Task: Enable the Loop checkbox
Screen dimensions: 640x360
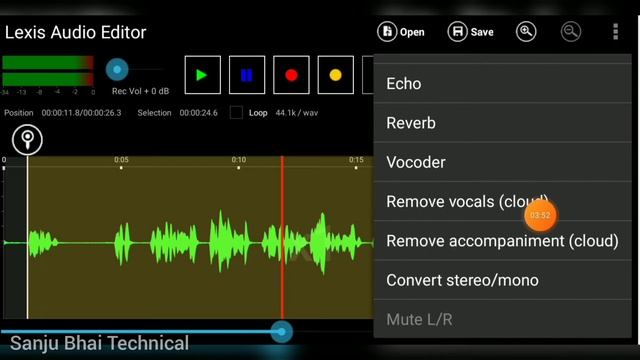Action: point(236,113)
